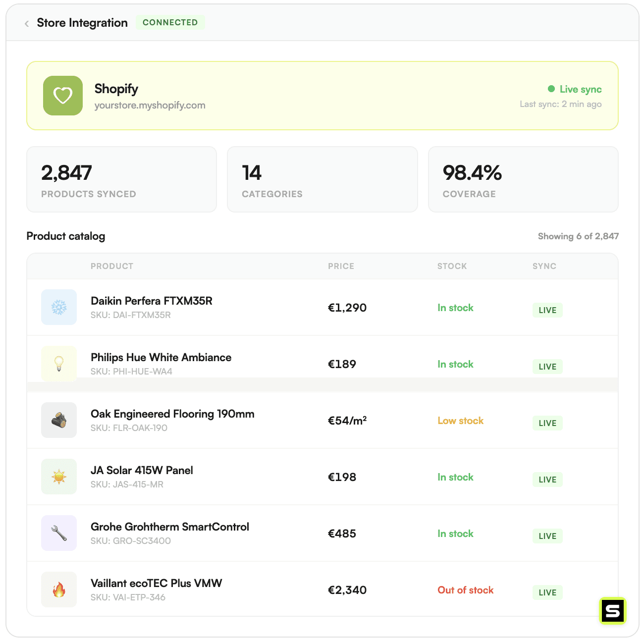Click the LIVE badge in Grohe row
This screenshot has height=644, width=644.
(x=547, y=536)
